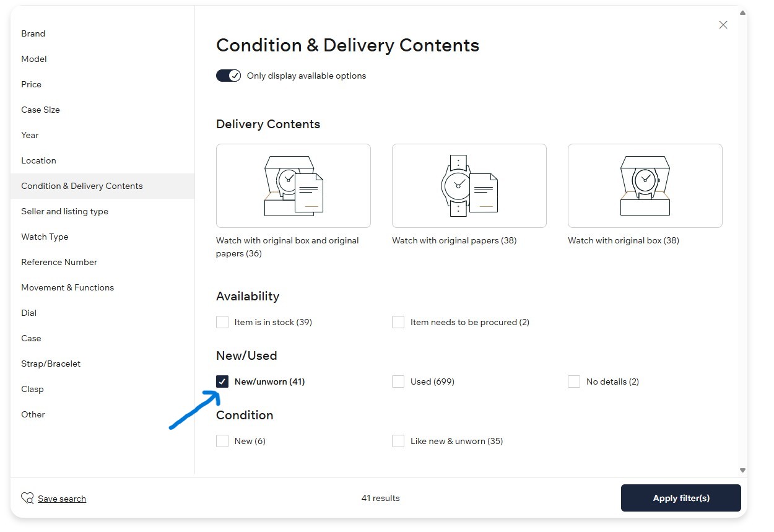Image resolution: width=774 pixels, height=532 pixels.
Task: Tick Item needs to be procured checkbox
Action: point(398,322)
